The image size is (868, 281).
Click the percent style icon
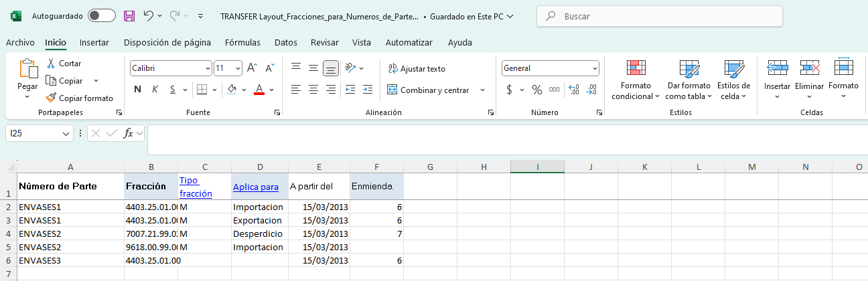[x=536, y=90]
